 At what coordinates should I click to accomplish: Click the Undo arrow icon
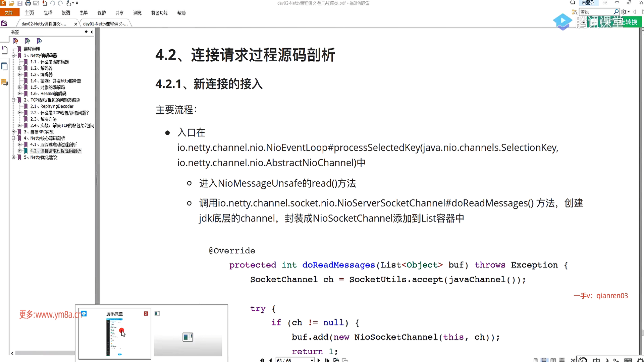coord(52,3)
